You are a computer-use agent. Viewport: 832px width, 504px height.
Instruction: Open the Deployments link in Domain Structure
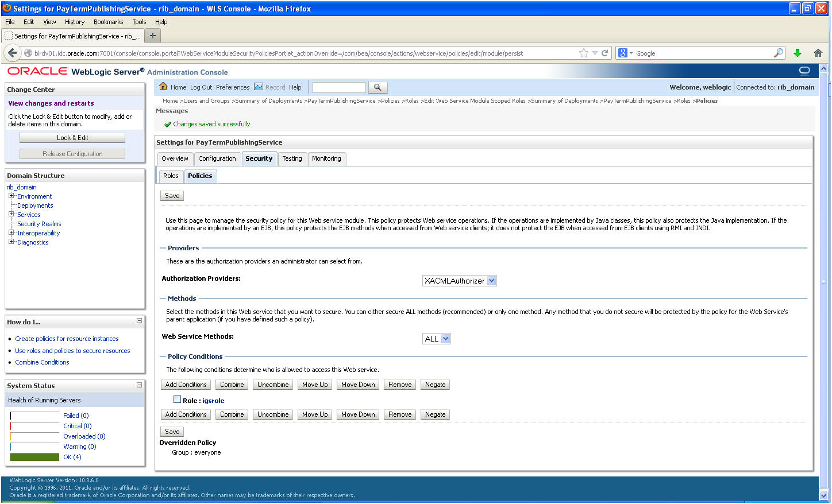click(x=35, y=206)
